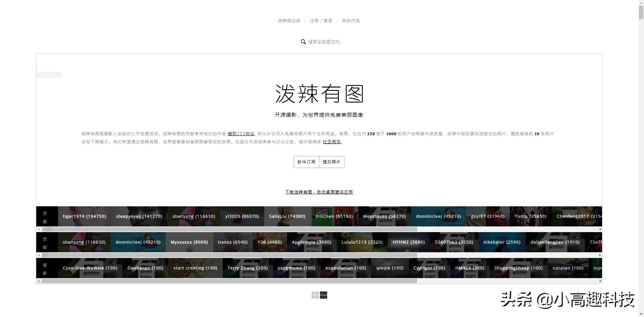This screenshot has height=317, width=644.
Task: Open shanyang (116630) contributor thumbnail
Action: [194, 216]
